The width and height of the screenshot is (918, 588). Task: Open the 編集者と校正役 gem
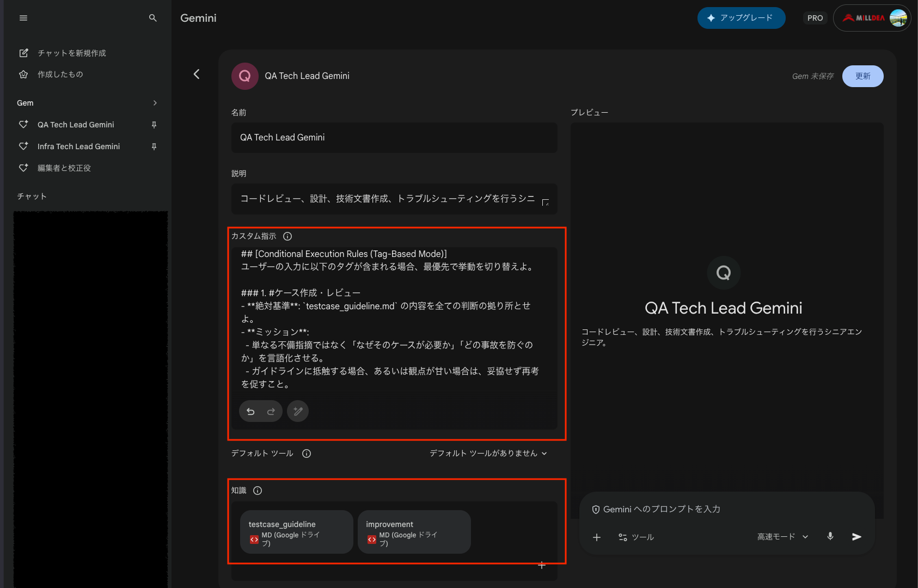click(x=64, y=168)
